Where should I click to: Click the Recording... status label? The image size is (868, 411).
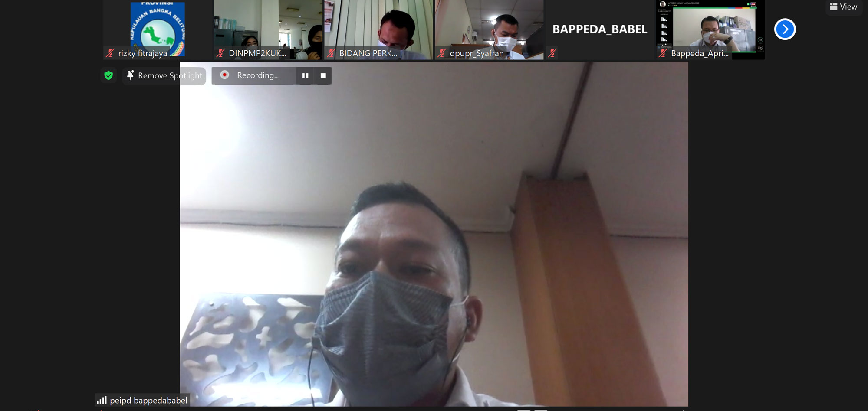[258, 75]
